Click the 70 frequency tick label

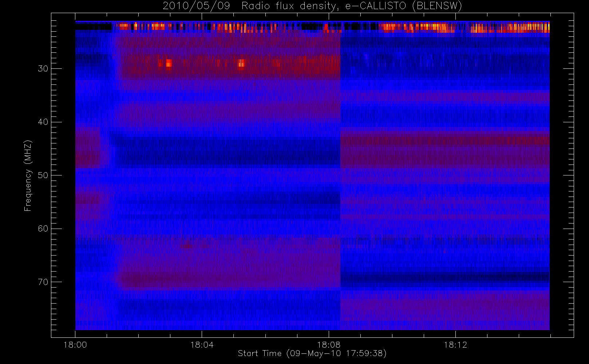[x=43, y=282]
